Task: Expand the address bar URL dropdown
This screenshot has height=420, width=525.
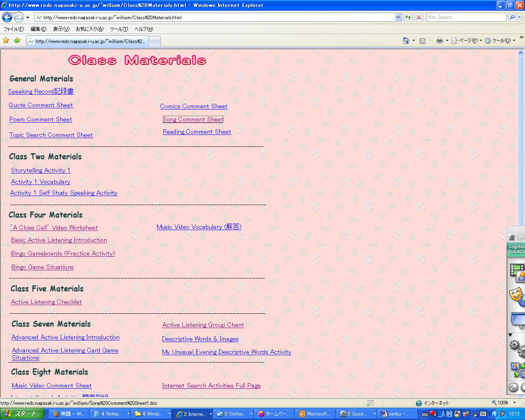Action: coord(398,17)
